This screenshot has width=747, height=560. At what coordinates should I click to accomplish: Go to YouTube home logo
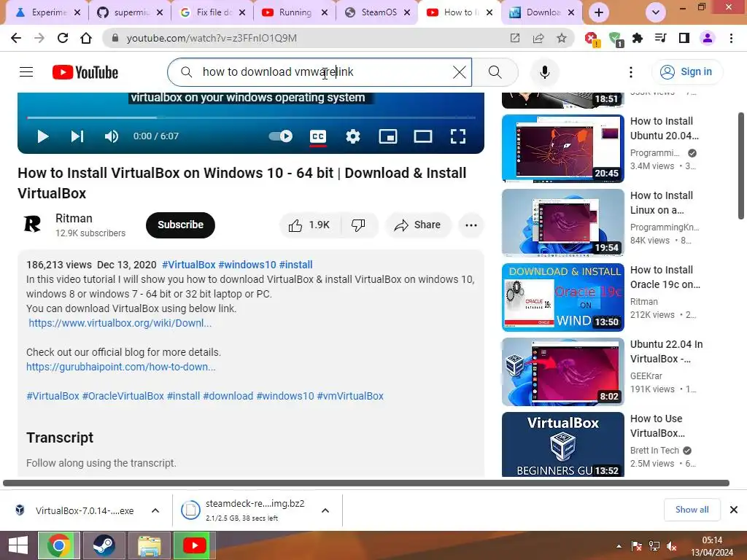tap(85, 72)
